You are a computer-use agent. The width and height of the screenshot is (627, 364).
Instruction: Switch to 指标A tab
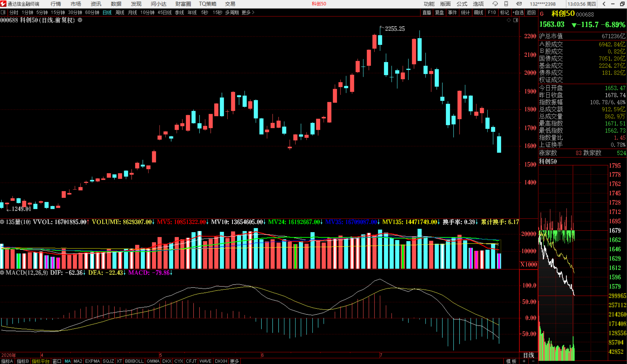click(x=7, y=361)
